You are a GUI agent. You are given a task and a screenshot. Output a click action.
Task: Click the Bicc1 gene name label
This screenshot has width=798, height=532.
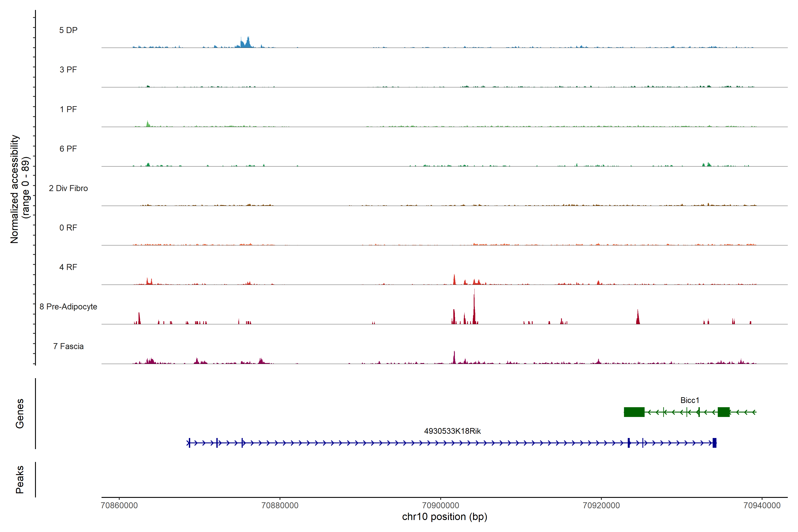[690, 400]
